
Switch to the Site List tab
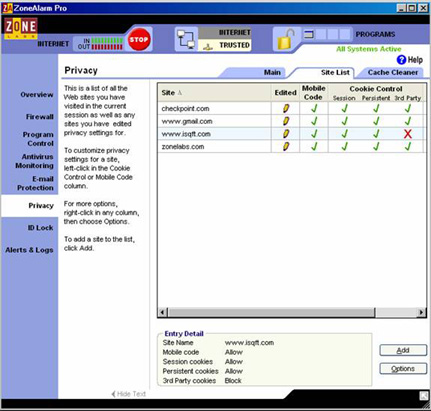(335, 72)
